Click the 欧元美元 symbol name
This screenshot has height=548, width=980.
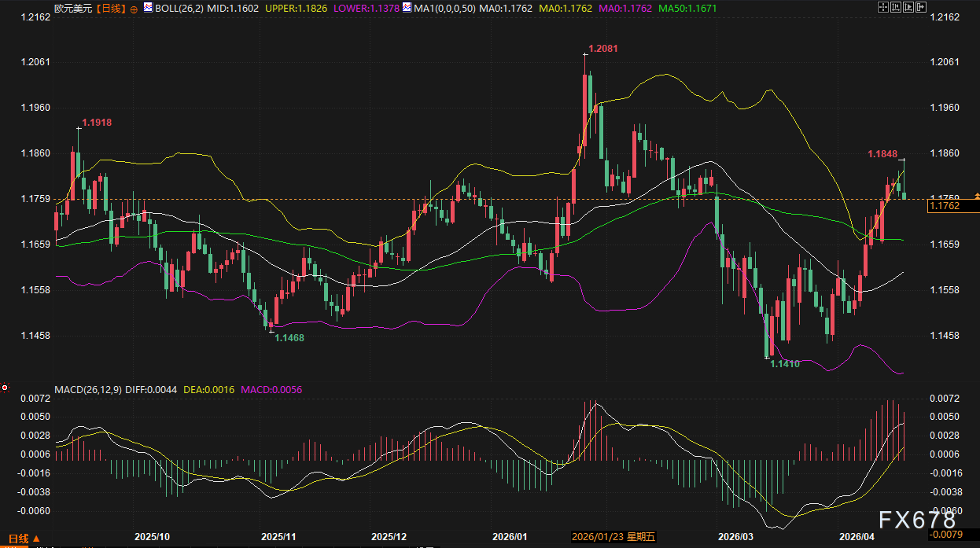coord(73,8)
